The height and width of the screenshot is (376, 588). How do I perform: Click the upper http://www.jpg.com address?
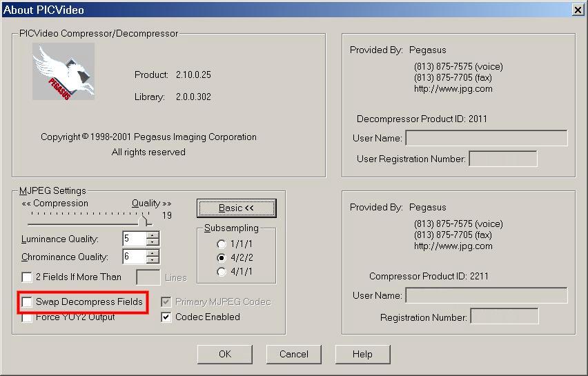pyautogui.click(x=453, y=89)
